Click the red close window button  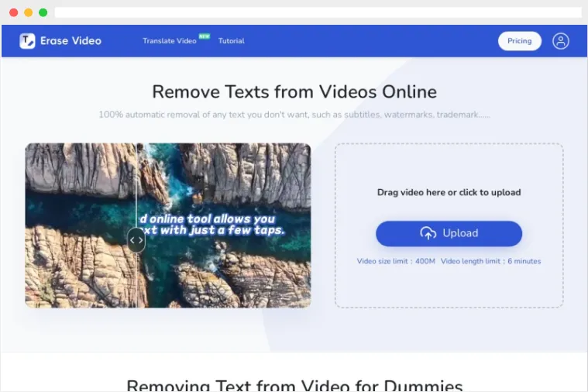point(13,12)
